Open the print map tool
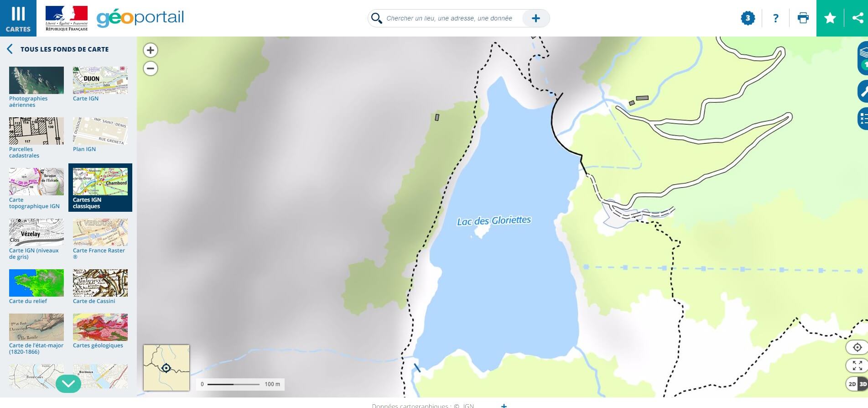The width and height of the screenshot is (868, 408). (x=803, y=18)
